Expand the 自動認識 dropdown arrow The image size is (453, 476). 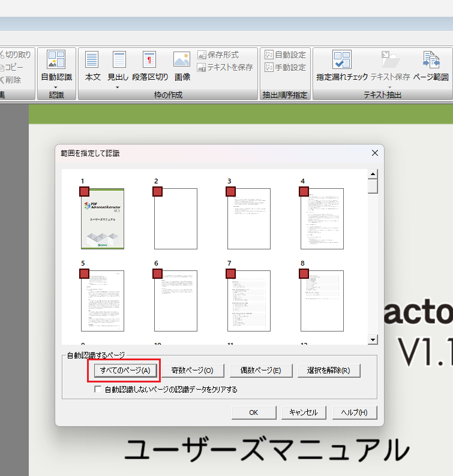pyautogui.click(x=56, y=87)
